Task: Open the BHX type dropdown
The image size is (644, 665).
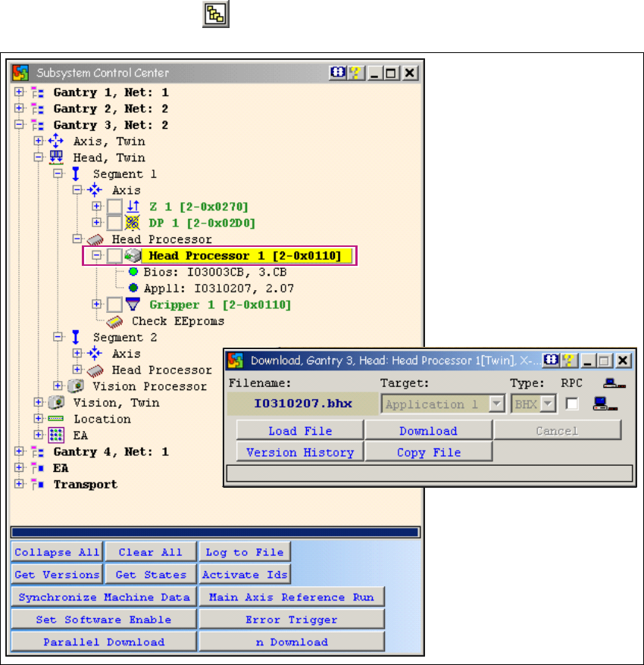Action: tap(548, 404)
